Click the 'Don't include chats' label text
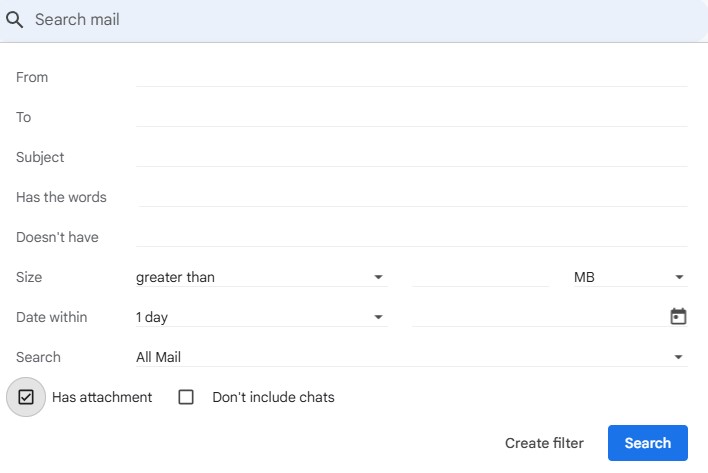This screenshot has width=708, height=473. pyautogui.click(x=273, y=397)
